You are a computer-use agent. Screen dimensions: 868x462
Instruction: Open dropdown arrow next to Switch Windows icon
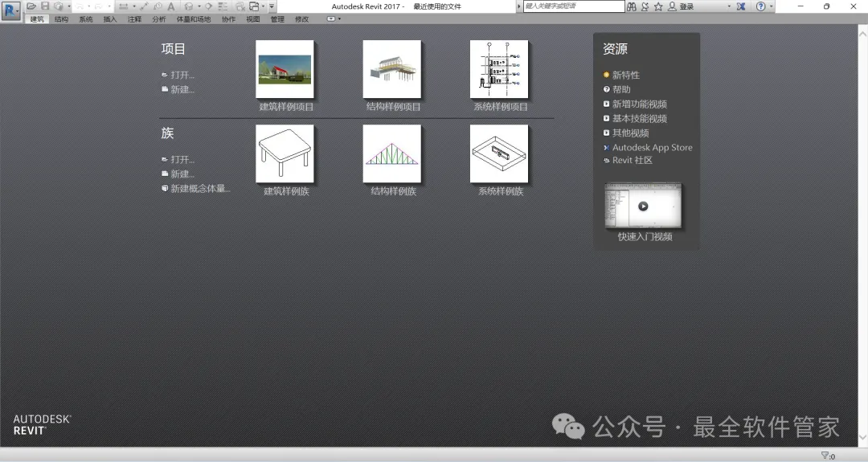[x=263, y=6]
